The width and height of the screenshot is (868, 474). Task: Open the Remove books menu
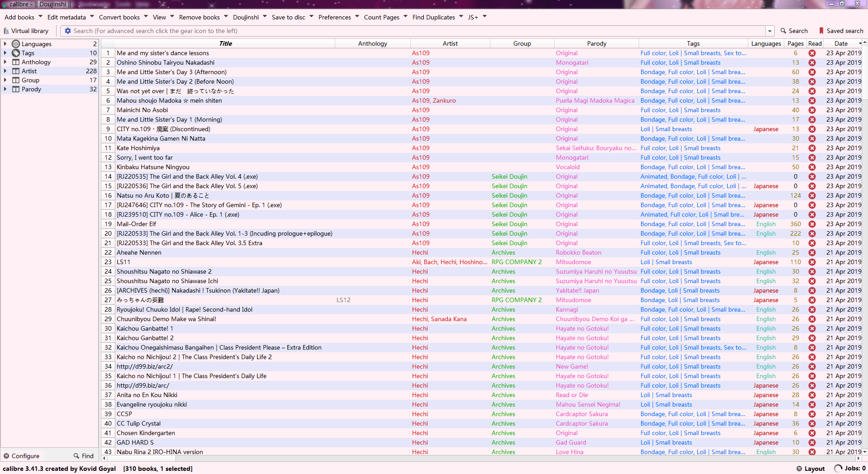pos(199,17)
